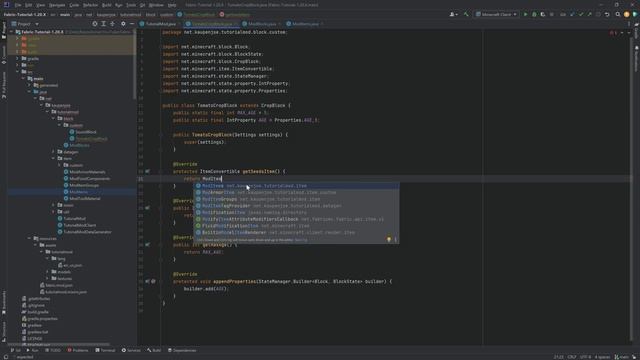This screenshot has height=360, width=640.
Task: Click the undo/rollback arrow icon in toolbar
Action: click(607, 14)
